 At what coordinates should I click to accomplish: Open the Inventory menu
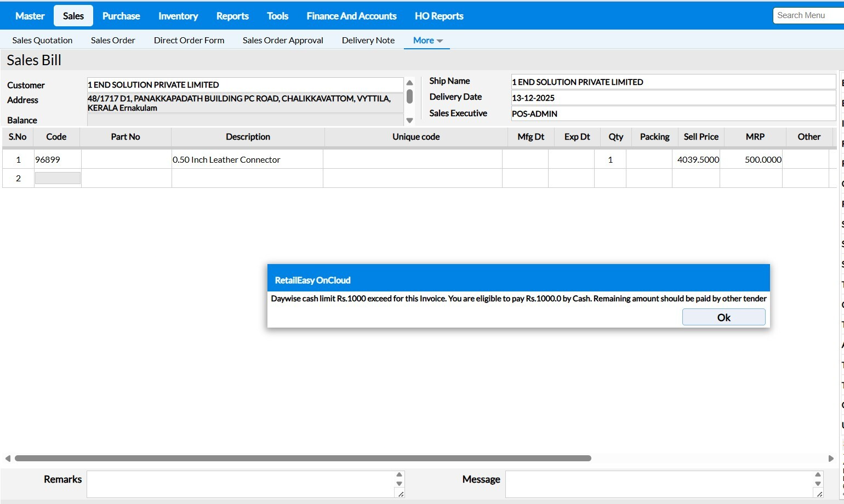[178, 16]
